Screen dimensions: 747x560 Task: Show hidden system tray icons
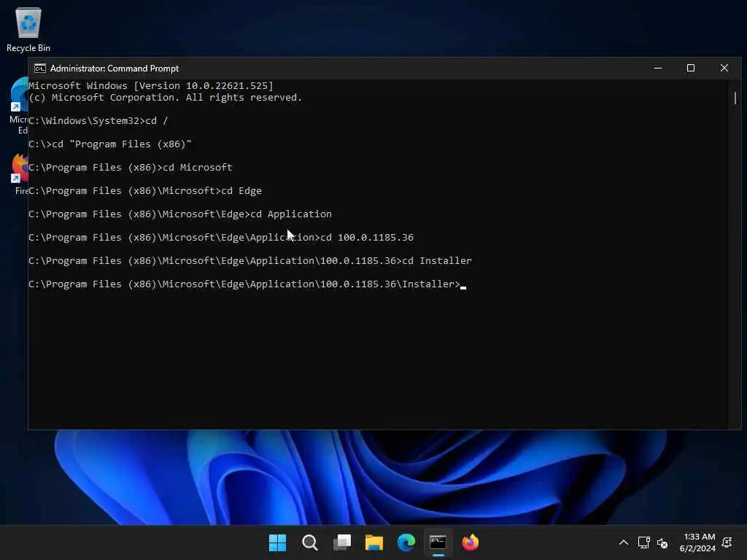pos(624,542)
